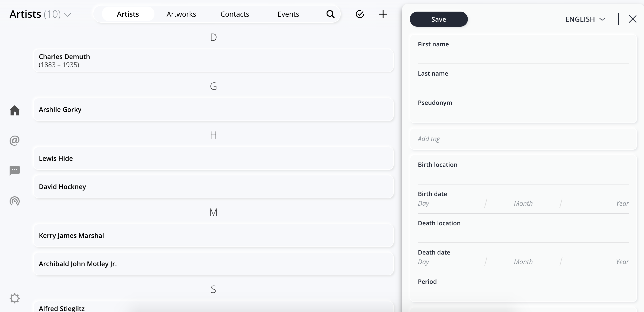The image size is (644, 312).
Task: Click the H section letter heading
Action: click(213, 135)
